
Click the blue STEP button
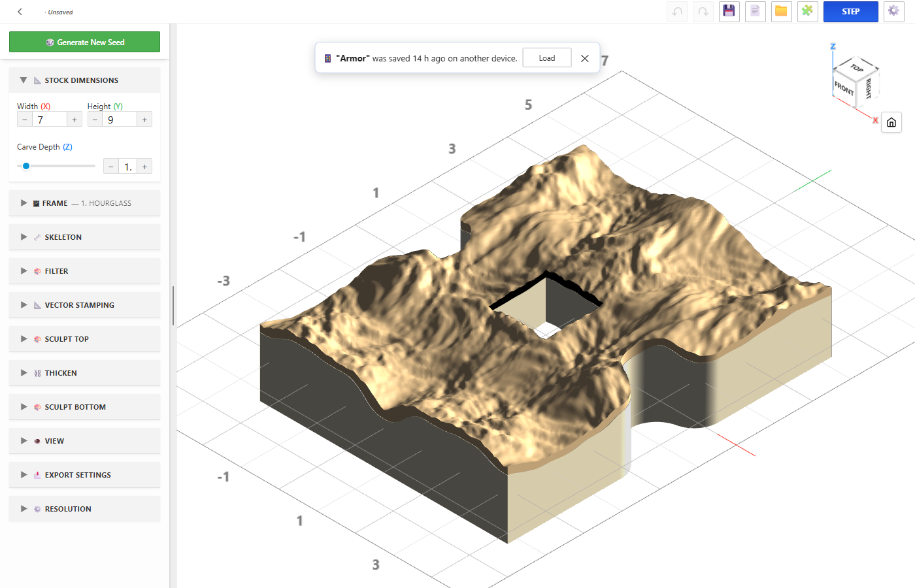[x=850, y=11]
